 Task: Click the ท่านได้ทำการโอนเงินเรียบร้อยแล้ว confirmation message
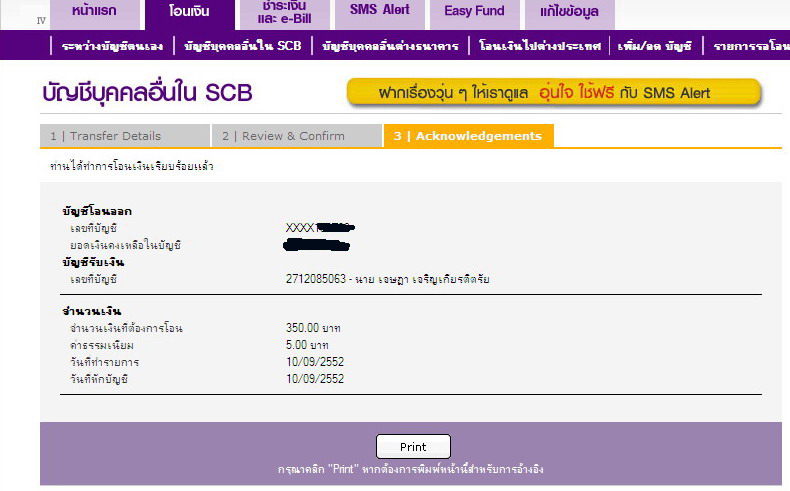(132, 166)
